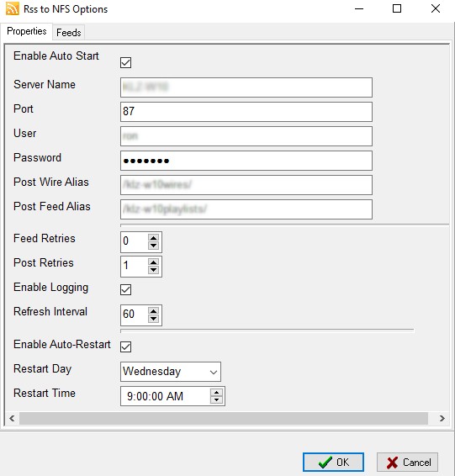
Task: Decrease Feed Retries with down arrow
Action: click(154, 246)
